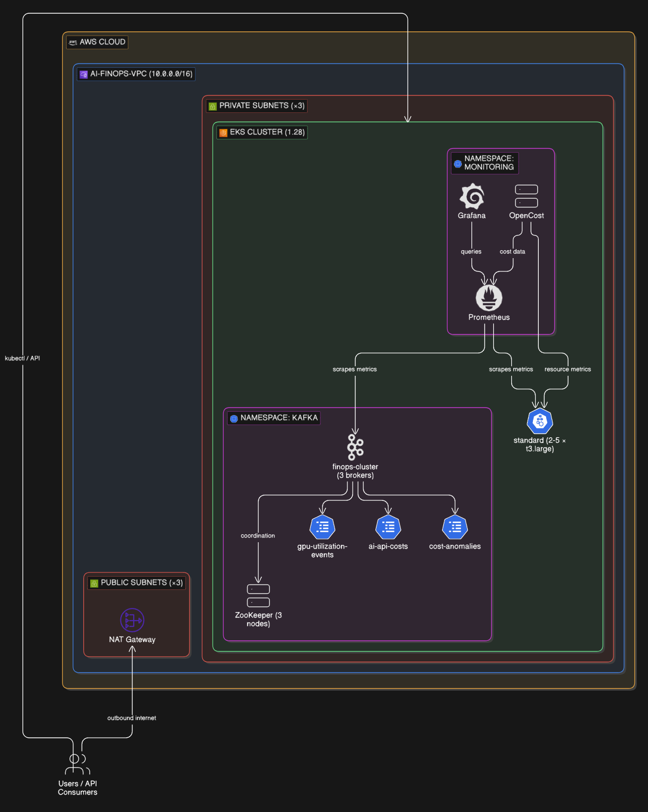Click the EKS icon beside EKS CLUSTER
648x812 pixels.
[x=223, y=133]
